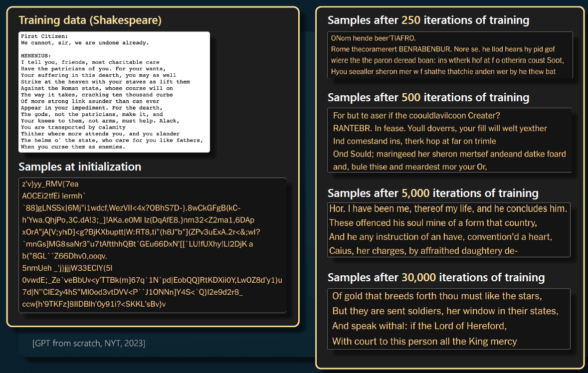
Task: Select the sample box starting 'ONom hende beer'
Action: (x=450, y=55)
